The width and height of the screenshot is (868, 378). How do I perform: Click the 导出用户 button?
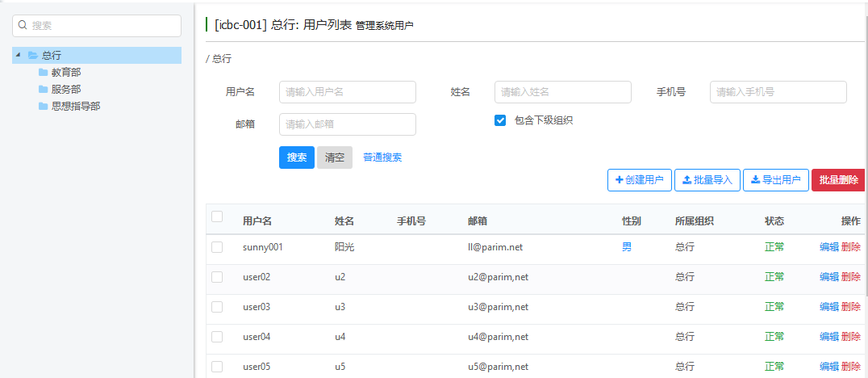pyautogui.click(x=776, y=180)
